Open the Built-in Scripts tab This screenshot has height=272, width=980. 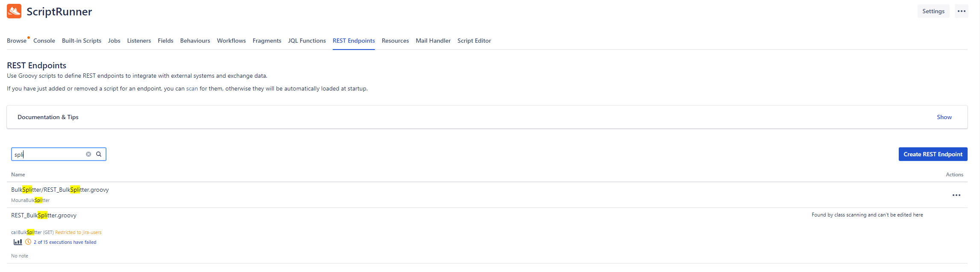click(82, 41)
